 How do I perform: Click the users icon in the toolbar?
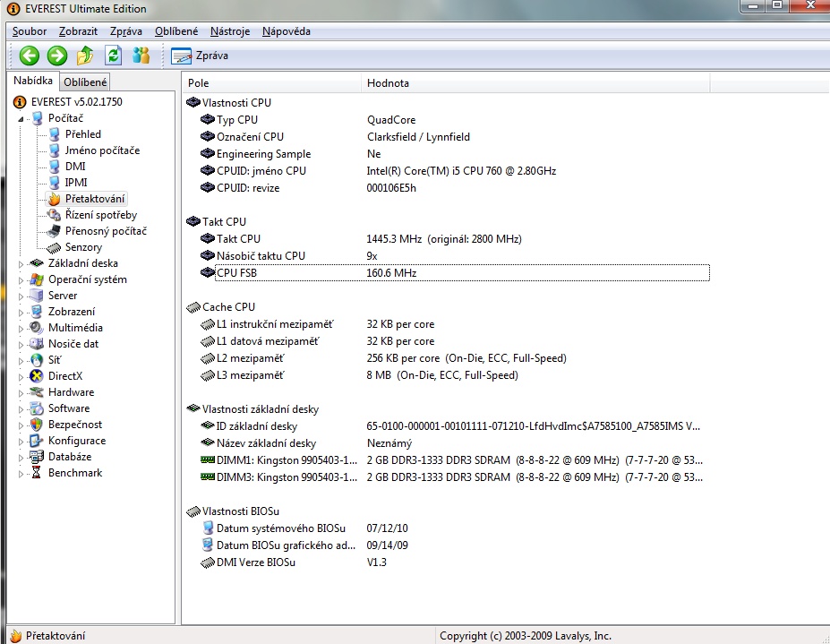click(141, 56)
